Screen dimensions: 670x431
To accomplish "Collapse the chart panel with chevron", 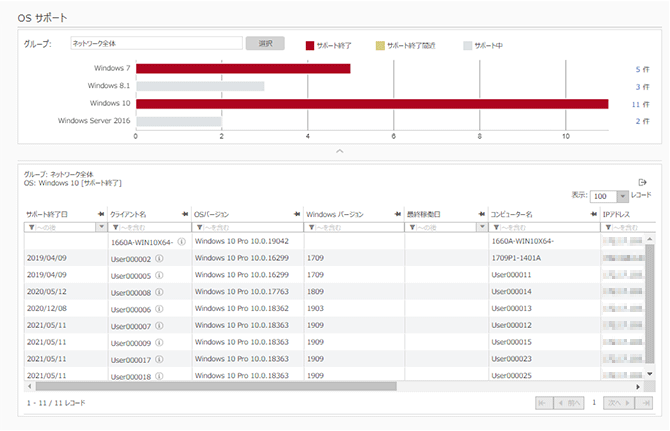I will pyautogui.click(x=340, y=151).
